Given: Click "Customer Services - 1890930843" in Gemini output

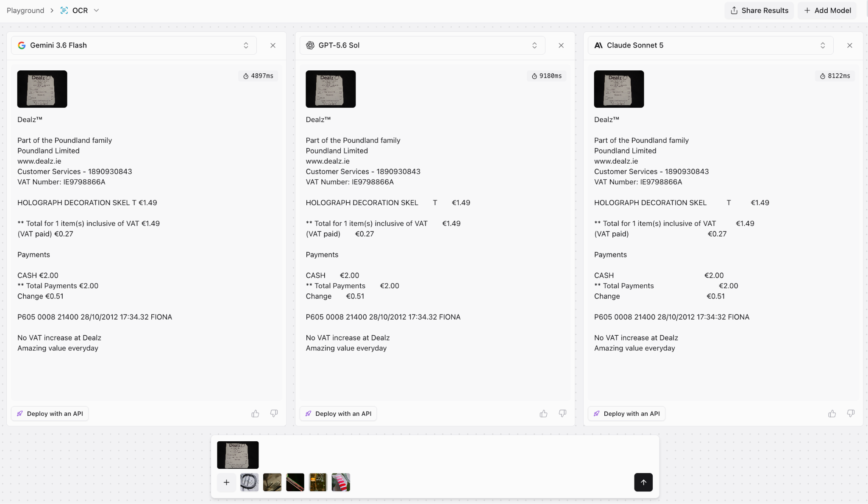Looking at the screenshot, I should point(75,172).
